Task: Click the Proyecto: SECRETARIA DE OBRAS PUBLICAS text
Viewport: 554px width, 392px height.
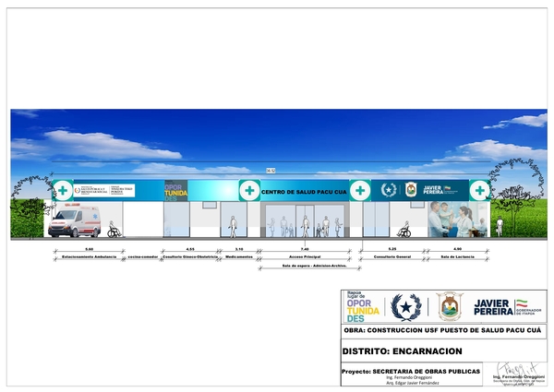Action: tap(411, 372)
